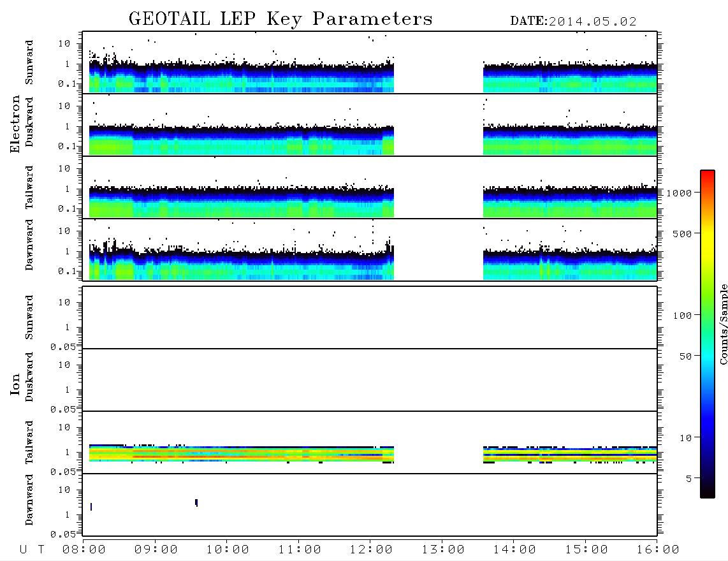Select the "09:00" time tick label

coord(156,550)
